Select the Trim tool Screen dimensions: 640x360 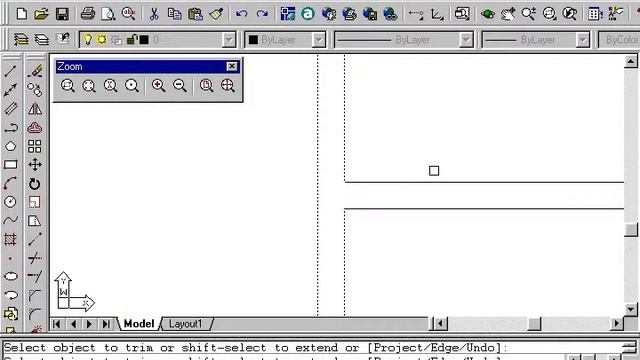tap(35, 258)
